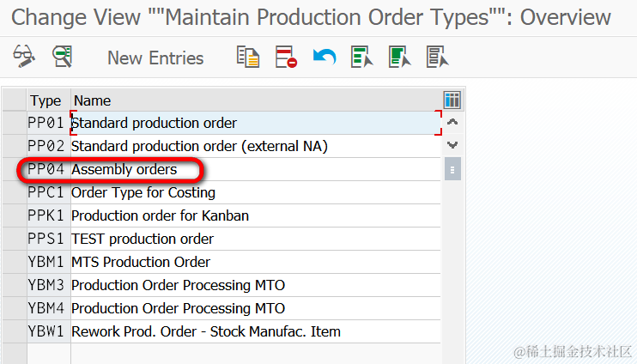This screenshot has width=637, height=364.
Task: Toggle Display/Change mode glasses-pencil icon
Action: tap(24, 57)
